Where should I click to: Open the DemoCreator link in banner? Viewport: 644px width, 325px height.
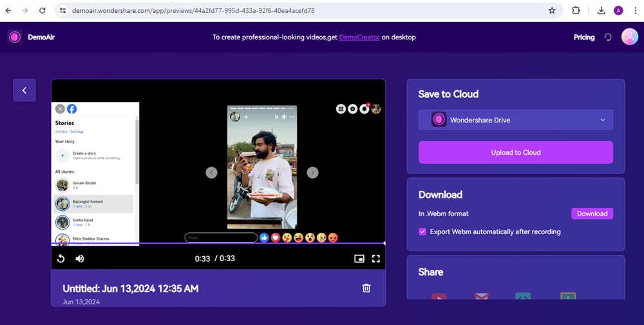tap(359, 37)
